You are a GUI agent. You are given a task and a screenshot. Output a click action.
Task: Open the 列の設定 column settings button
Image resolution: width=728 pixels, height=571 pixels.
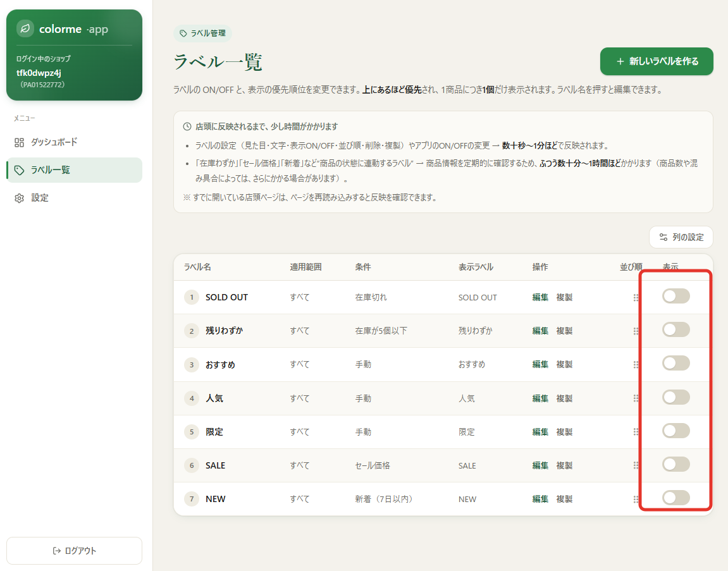pyautogui.click(x=681, y=237)
